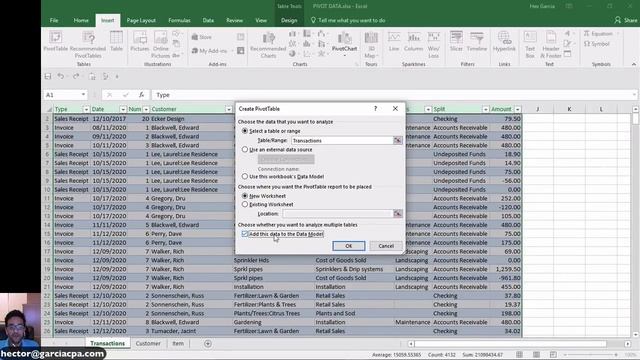Open the Split column filter dropdown
The width and height of the screenshot is (640, 360).
coord(485,109)
